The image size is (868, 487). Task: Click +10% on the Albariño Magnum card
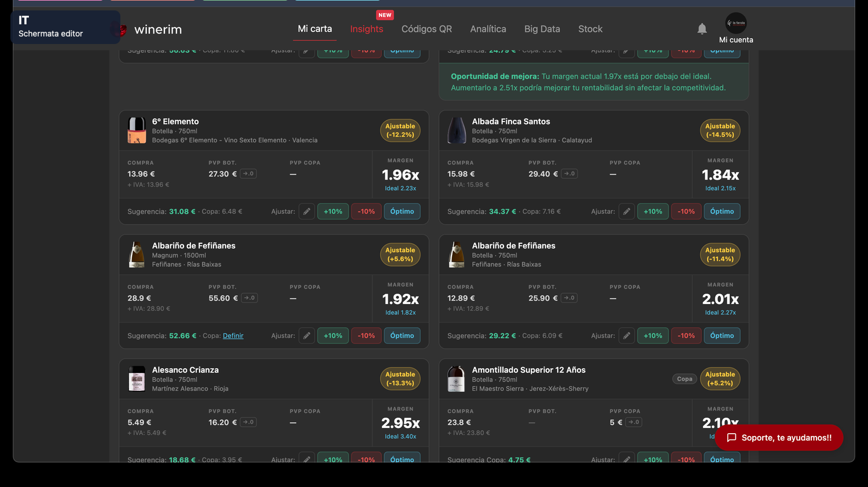(x=333, y=336)
